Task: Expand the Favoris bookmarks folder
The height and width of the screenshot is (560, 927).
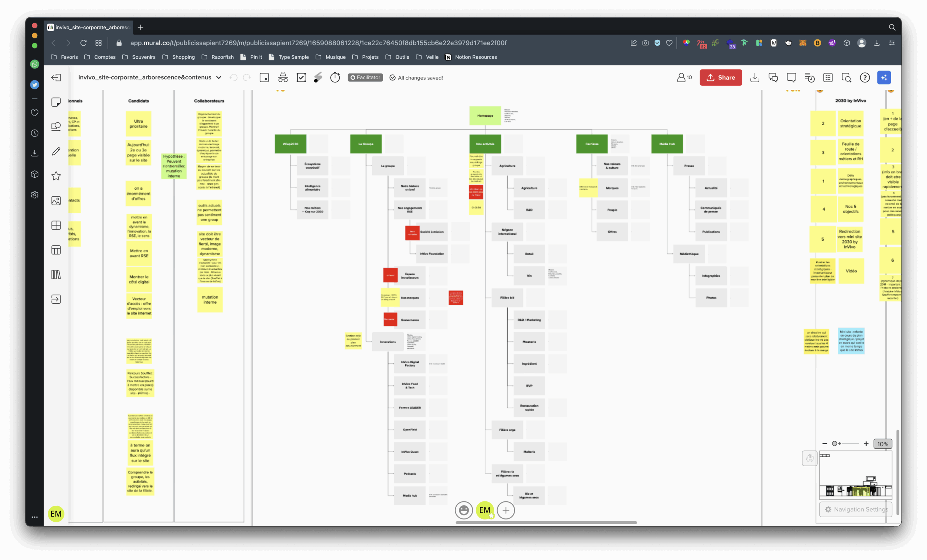Action: click(64, 57)
